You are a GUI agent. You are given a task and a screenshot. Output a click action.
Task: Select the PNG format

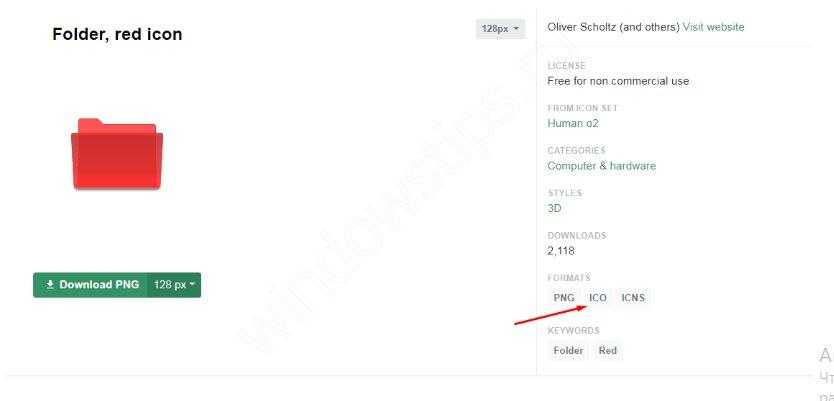click(564, 298)
